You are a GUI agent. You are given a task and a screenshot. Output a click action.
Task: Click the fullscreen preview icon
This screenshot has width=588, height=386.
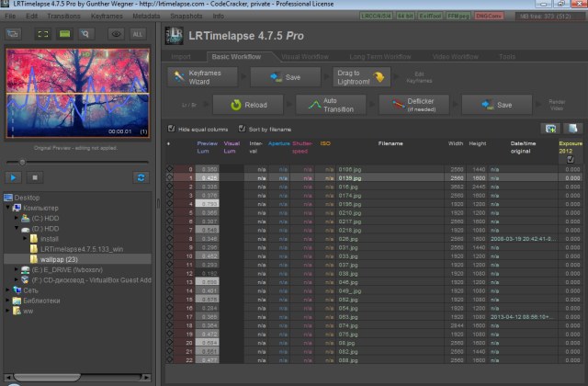pos(41,34)
